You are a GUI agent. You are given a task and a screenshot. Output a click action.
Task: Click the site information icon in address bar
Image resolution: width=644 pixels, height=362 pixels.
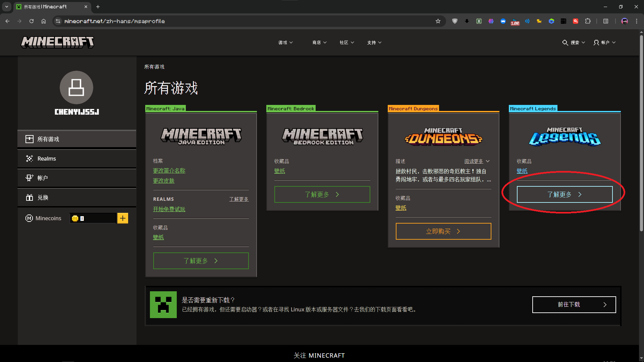[58, 21]
